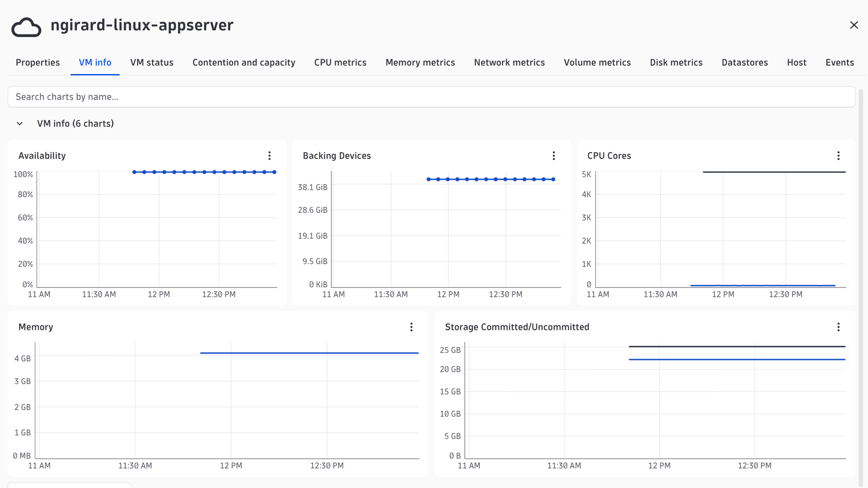Viewport: 868px width, 488px height.
Task: Click the 4 GB label in Memory chart
Action: pyautogui.click(x=23, y=359)
